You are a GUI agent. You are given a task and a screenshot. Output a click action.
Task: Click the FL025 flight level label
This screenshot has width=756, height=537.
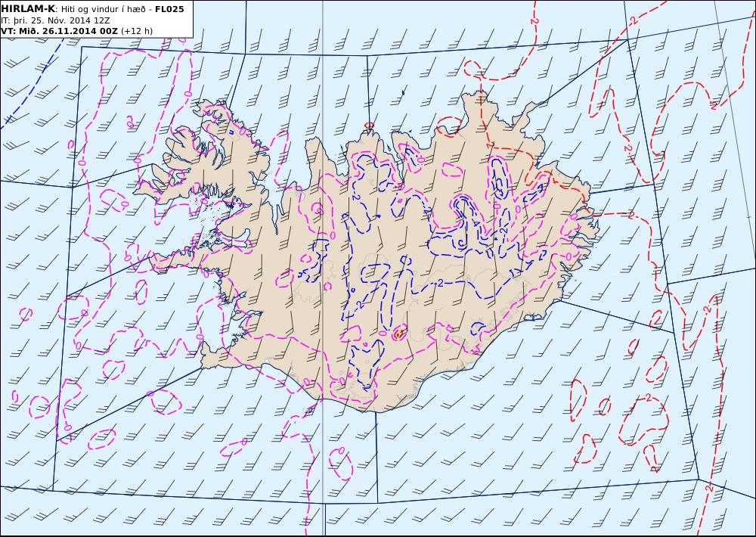[x=169, y=9]
